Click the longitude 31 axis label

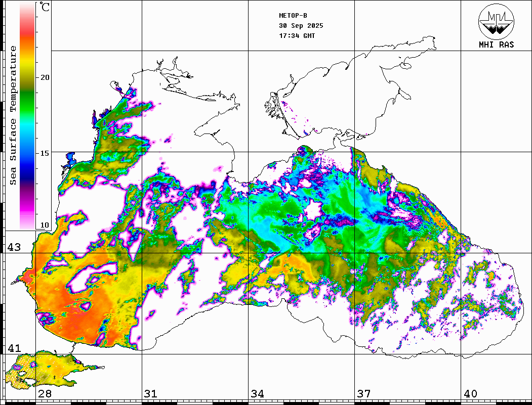coord(151,394)
